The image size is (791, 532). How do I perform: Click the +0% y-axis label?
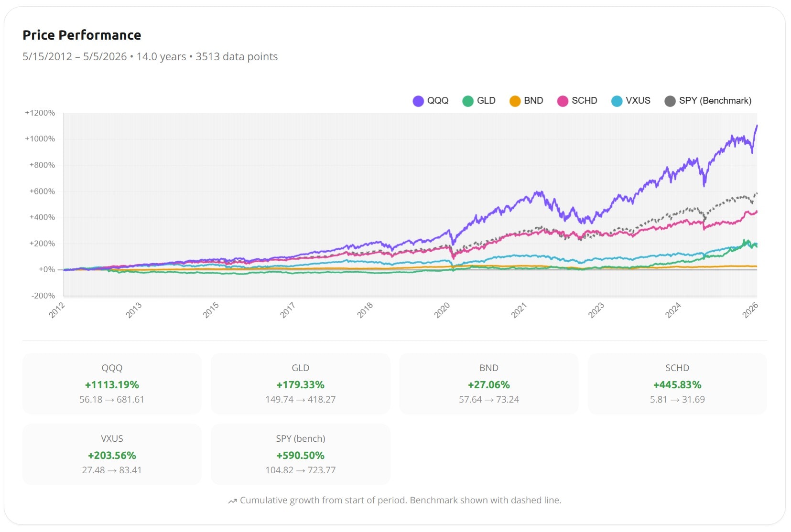coord(47,270)
